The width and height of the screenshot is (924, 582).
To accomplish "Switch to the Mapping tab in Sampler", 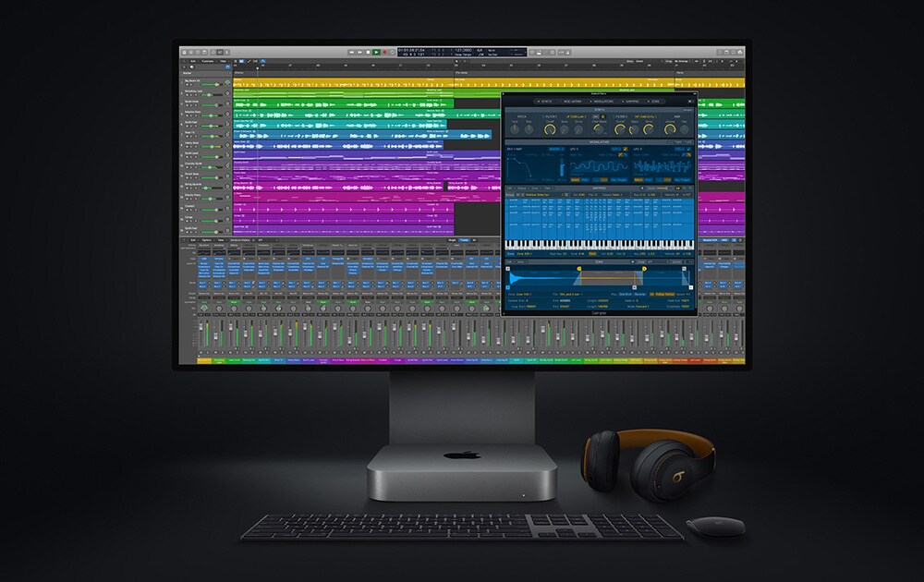I will (x=632, y=101).
